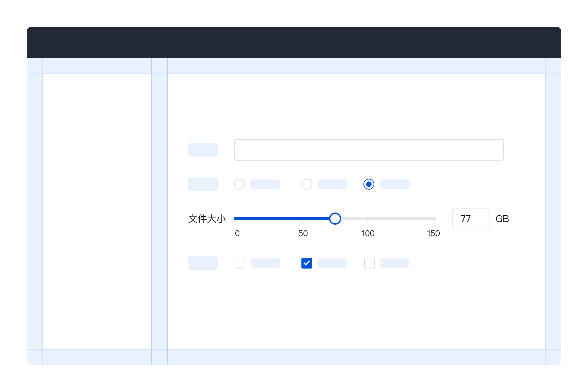Click inside the large empty text input
The width and height of the screenshot is (588, 392).
[x=369, y=149]
